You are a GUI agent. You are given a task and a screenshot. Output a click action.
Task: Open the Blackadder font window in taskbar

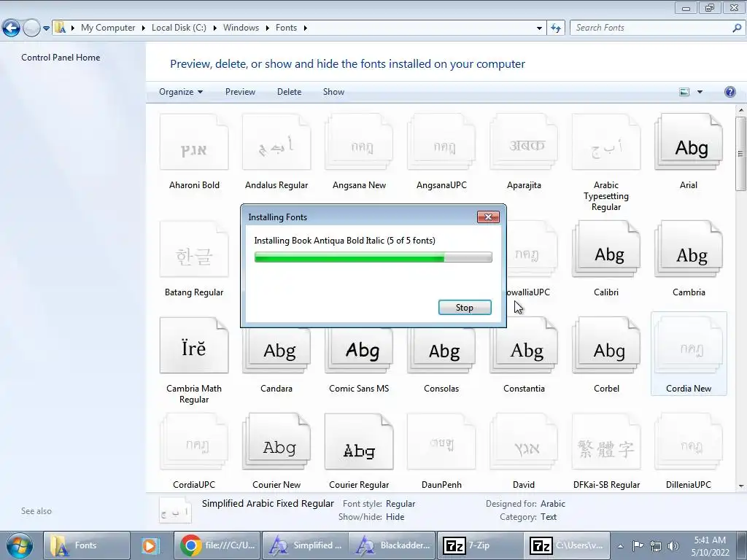coord(392,545)
